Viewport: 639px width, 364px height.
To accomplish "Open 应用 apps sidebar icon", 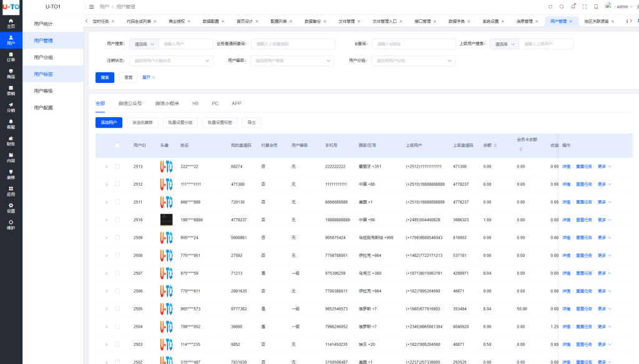I will (x=11, y=191).
